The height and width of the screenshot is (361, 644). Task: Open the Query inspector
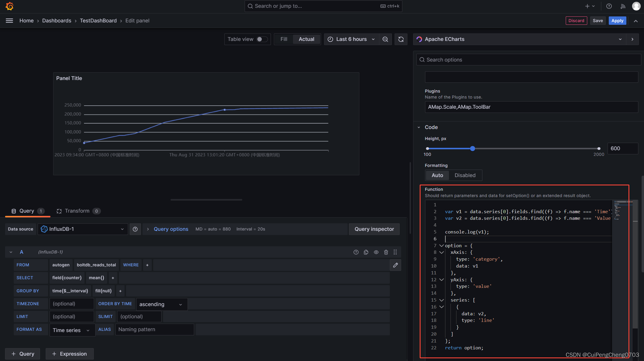[374, 229]
